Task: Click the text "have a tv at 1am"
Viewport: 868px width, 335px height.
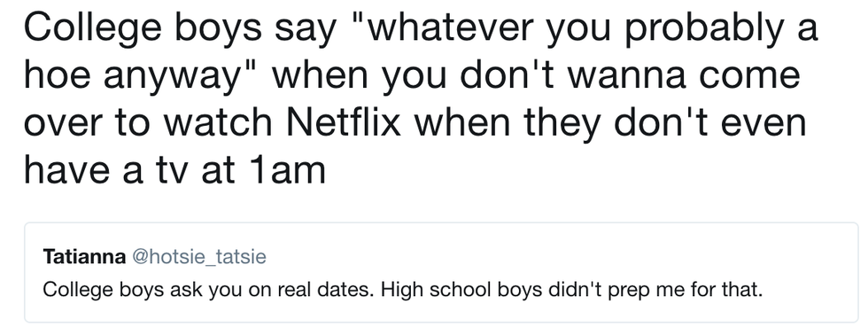Action: 174,168
